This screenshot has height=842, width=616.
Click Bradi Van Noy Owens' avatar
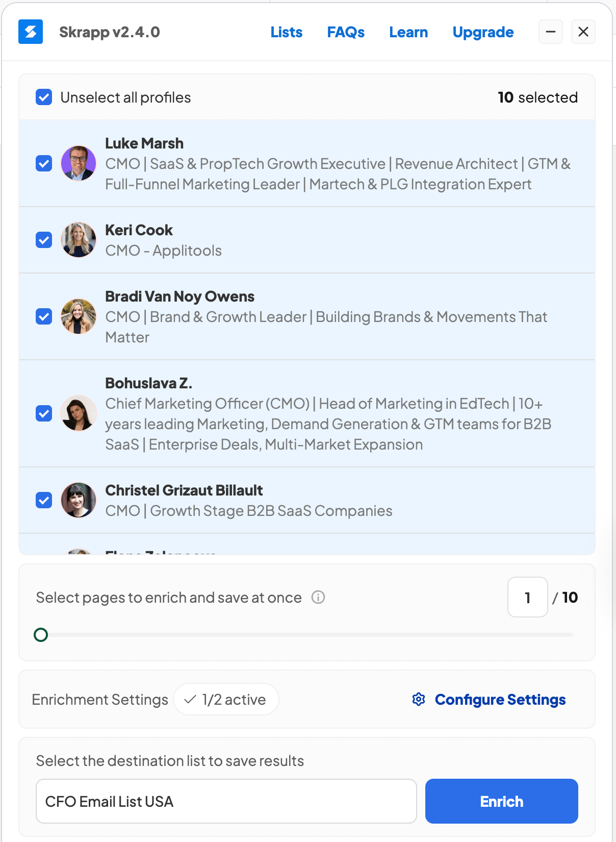(79, 316)
